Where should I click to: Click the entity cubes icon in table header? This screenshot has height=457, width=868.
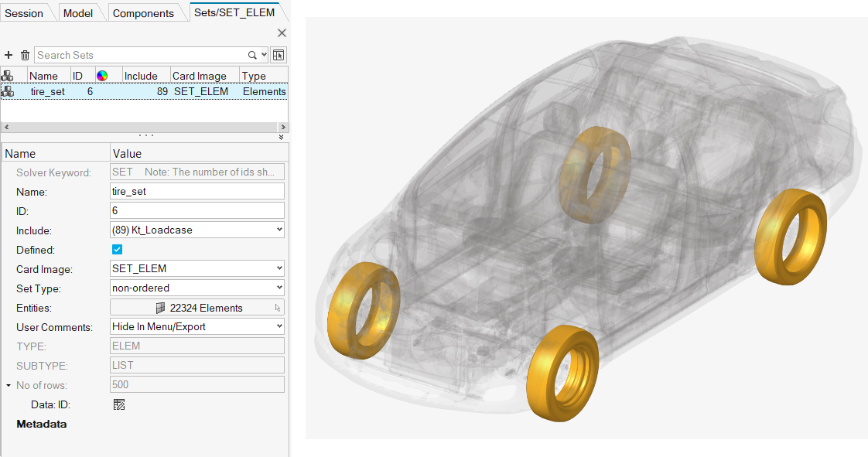[8, 76]
